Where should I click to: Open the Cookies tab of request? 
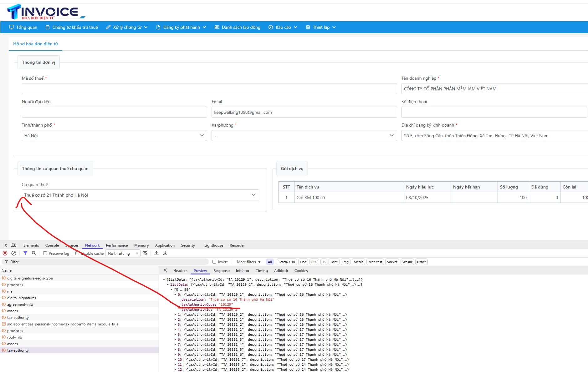301,271
